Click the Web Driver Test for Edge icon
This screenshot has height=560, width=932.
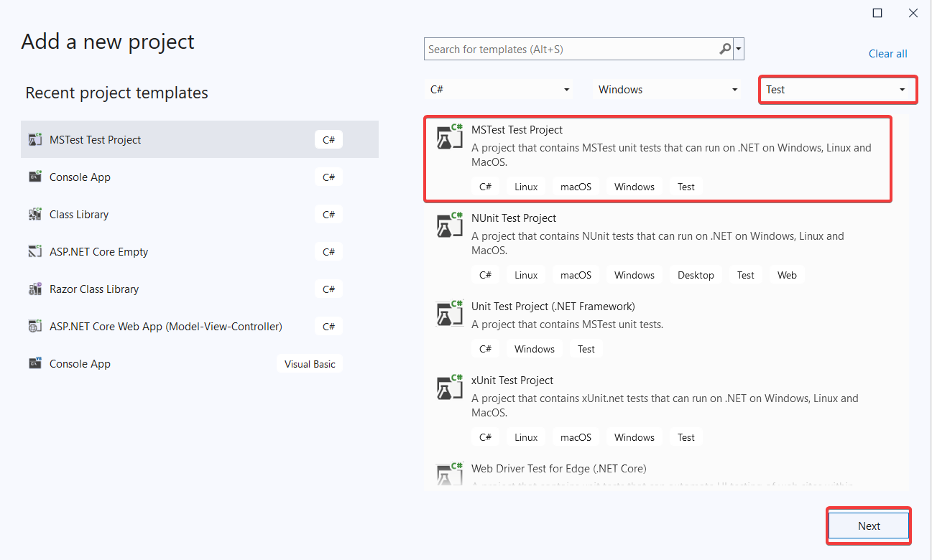pos(450,475)
